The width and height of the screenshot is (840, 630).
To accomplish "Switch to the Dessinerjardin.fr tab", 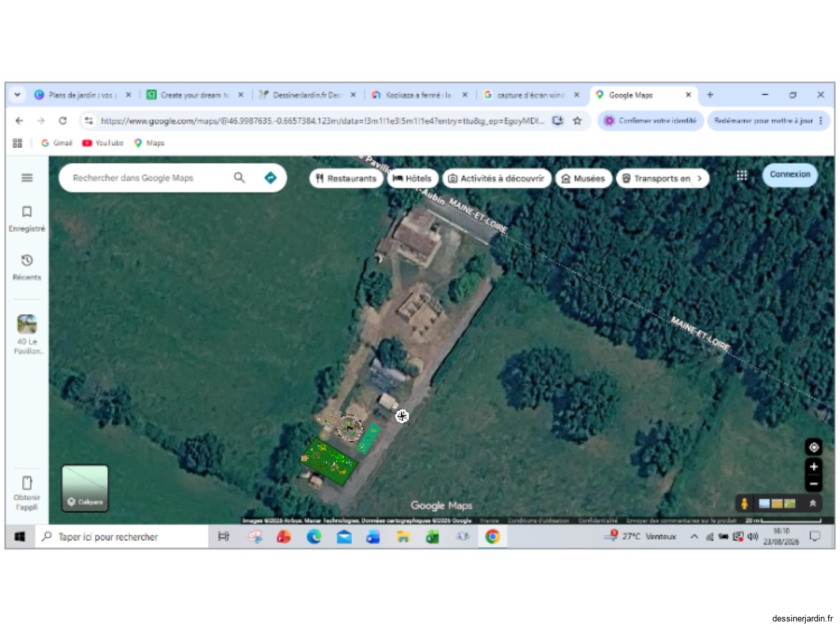I will pos(306,95).
